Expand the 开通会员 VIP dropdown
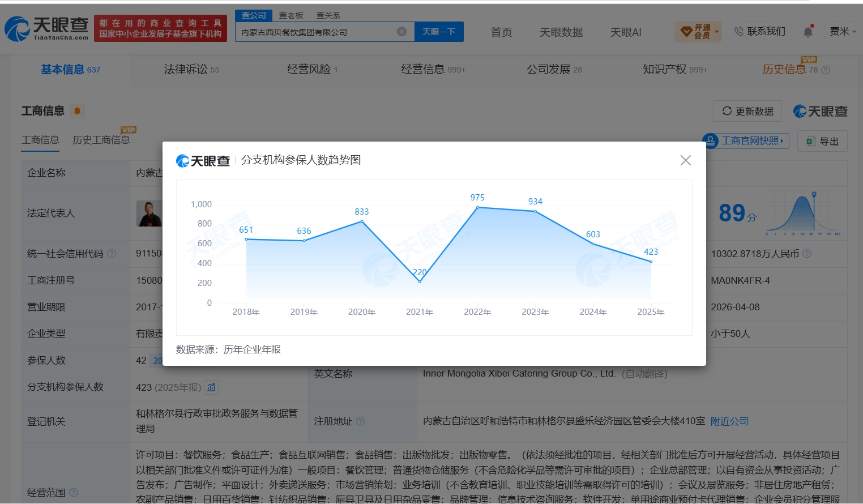 pyautogui.click(x=698, y=32)
